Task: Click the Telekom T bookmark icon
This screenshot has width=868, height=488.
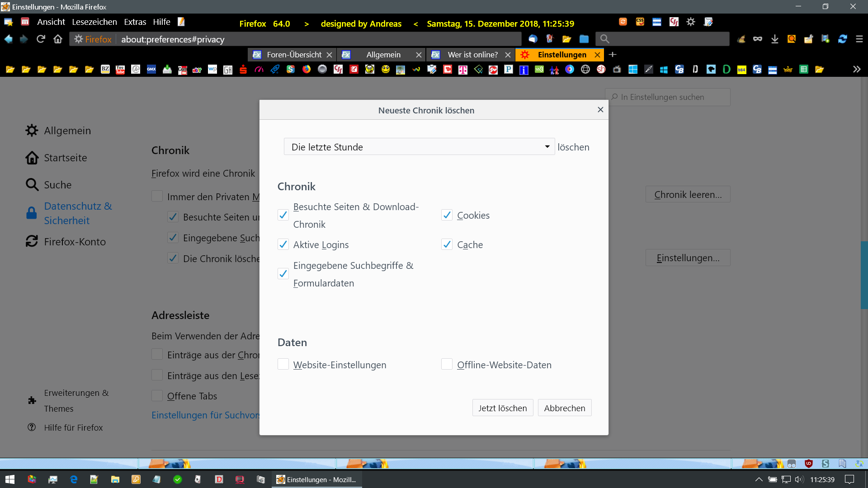Action: [462, 70]
